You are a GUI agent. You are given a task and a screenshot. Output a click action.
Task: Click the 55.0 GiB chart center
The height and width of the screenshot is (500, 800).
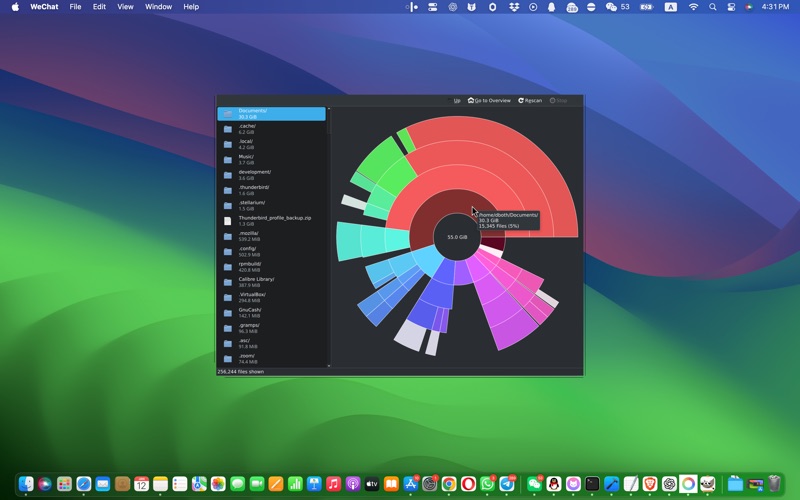point(457,237)
